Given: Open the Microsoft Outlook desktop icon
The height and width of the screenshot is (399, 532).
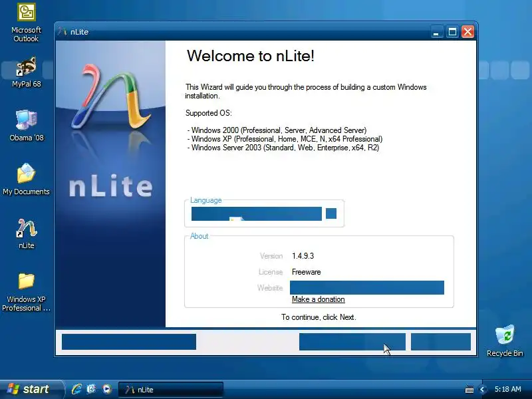Looking at the screenshot, I should (26, 23).
